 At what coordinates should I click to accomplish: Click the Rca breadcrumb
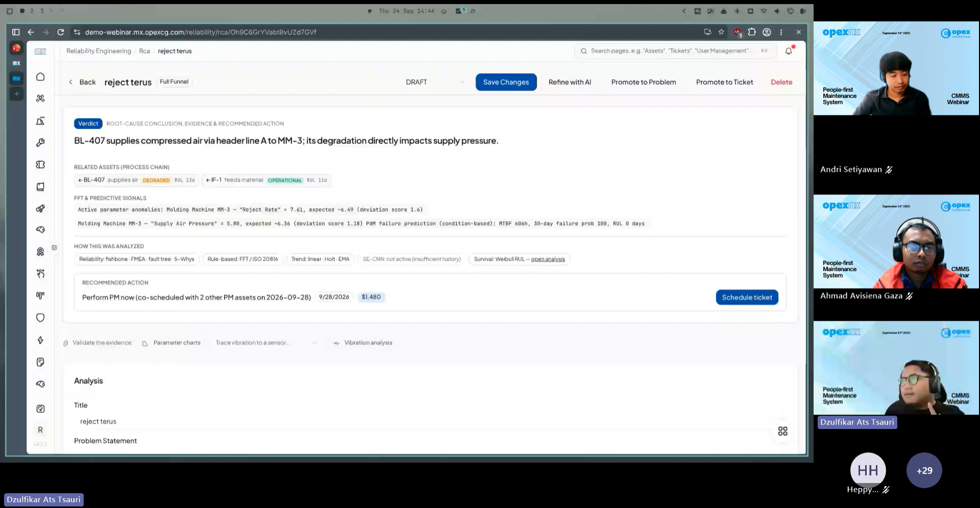tap(144, 51)
